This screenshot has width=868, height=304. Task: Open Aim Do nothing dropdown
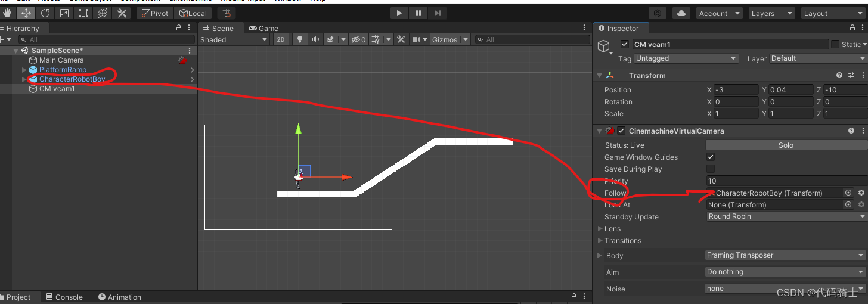[786, 272]
